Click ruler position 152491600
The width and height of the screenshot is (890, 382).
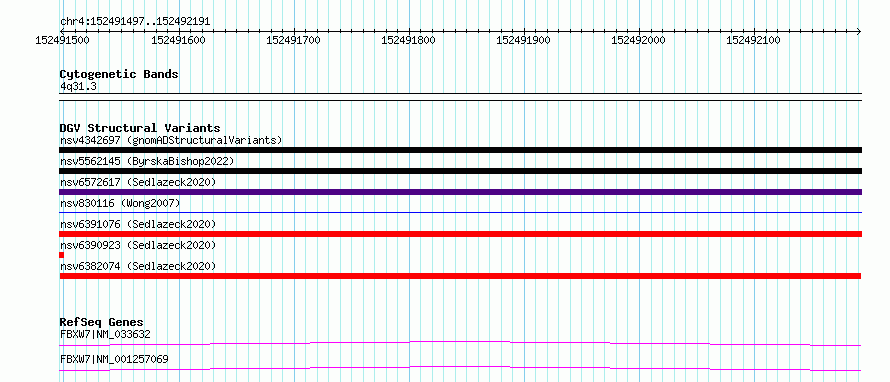coord(178,40)
